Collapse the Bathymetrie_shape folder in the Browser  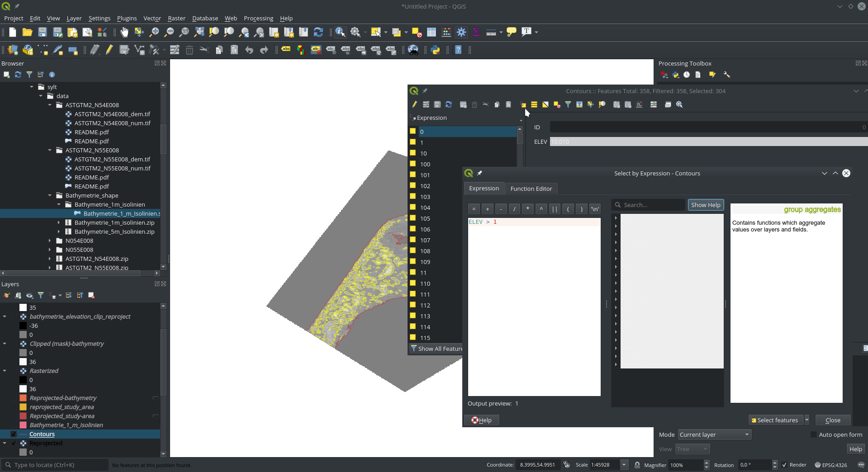pyautogui.click(x=50, y=195)
